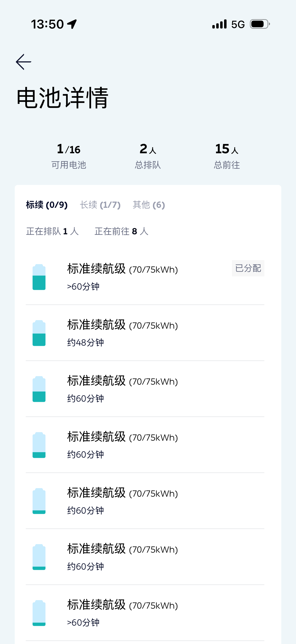Tap the 已分配 badge
The height and width of the screenshot is (644, 296).
pyautogui.click(x=248, y=268)
